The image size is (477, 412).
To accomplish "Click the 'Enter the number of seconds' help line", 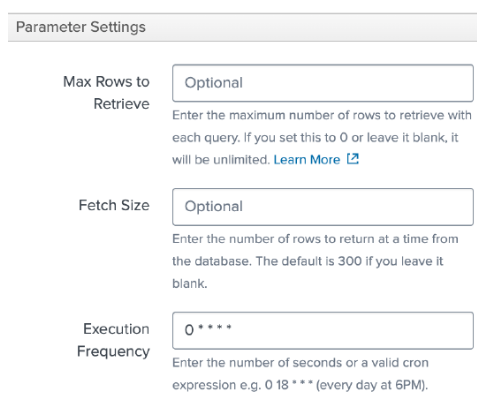I will click(x=300, y=363).
